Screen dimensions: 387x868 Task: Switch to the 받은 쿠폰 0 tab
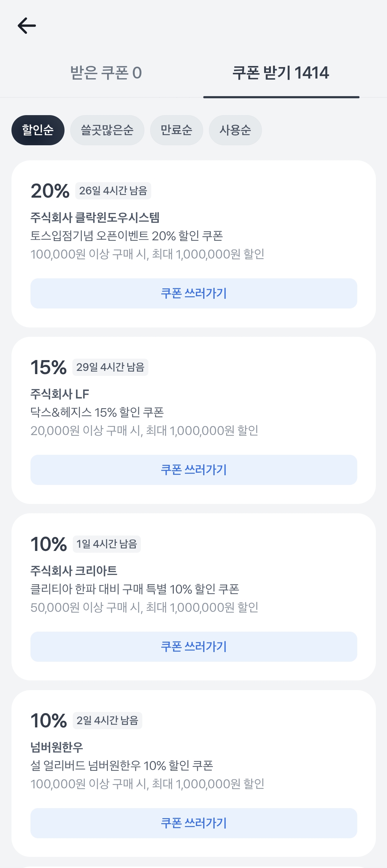[x=106, y=73]
